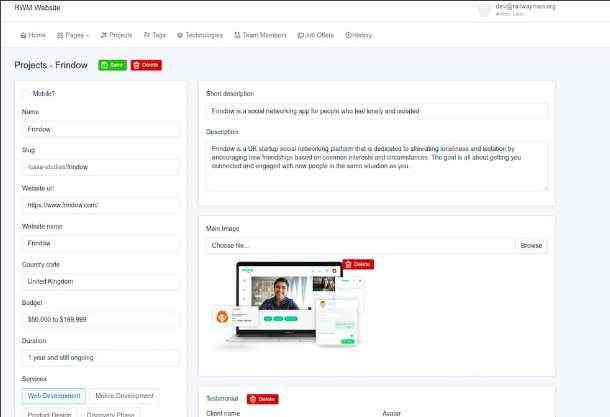Screen dimensions: 610x417
Task: Open the Home nav item
Action: point(33,35)
